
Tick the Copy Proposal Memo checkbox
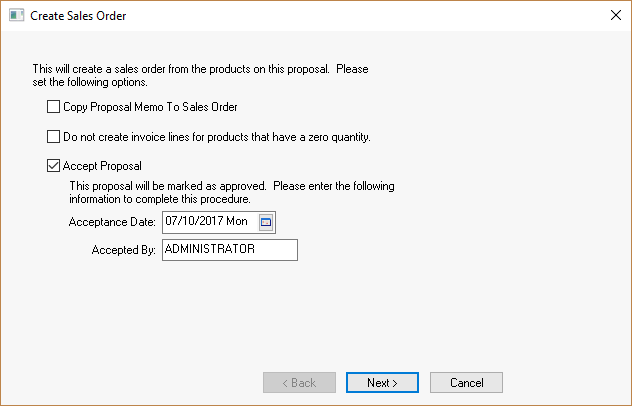coord(54,106)
